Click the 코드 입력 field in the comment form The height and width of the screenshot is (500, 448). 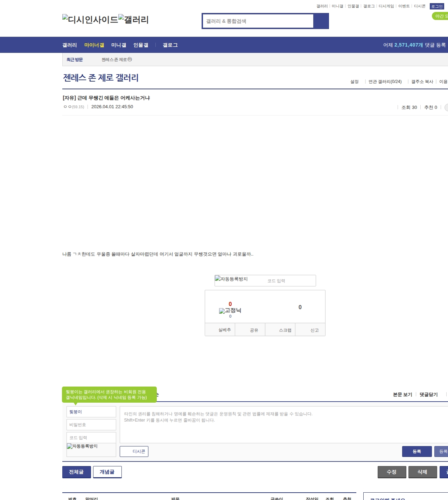[91, 438]
